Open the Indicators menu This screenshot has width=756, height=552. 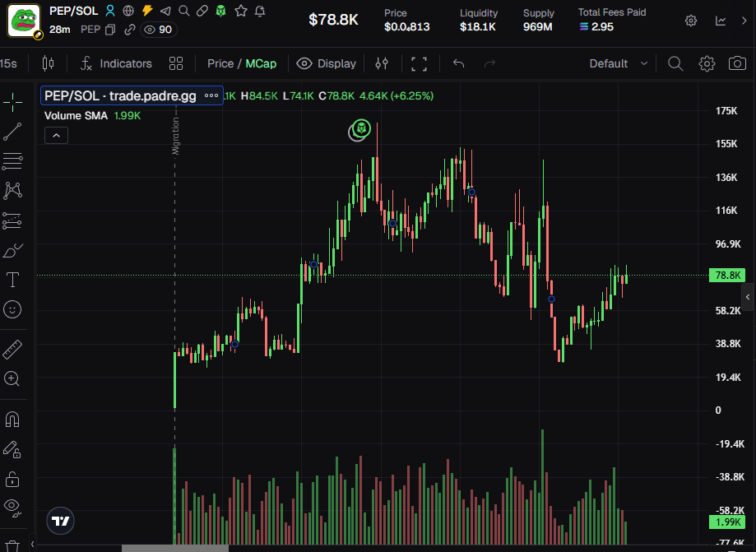tap(116, 63)
